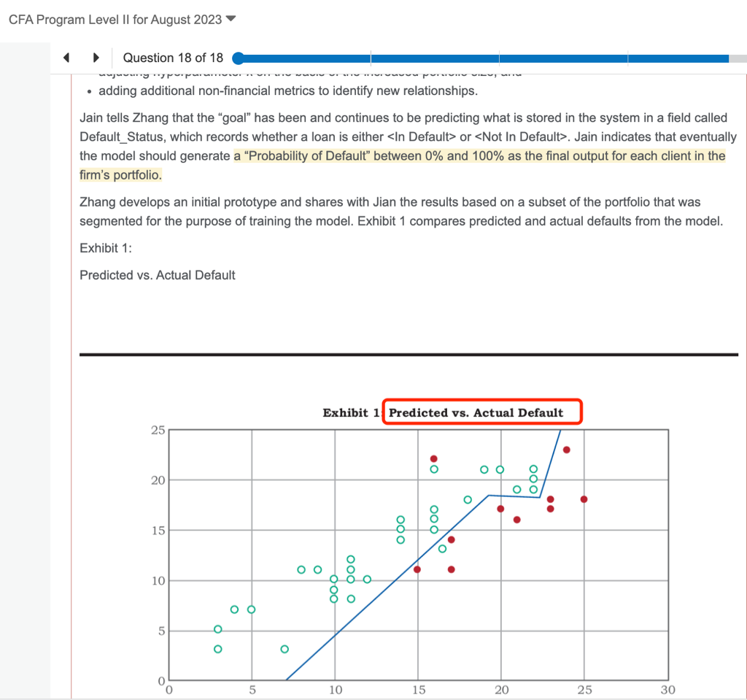The height and width of the screenshot is (700, 747).
Task: Click the red filled point at x=15
Action: pyautogui.click(x=417, y=569)
